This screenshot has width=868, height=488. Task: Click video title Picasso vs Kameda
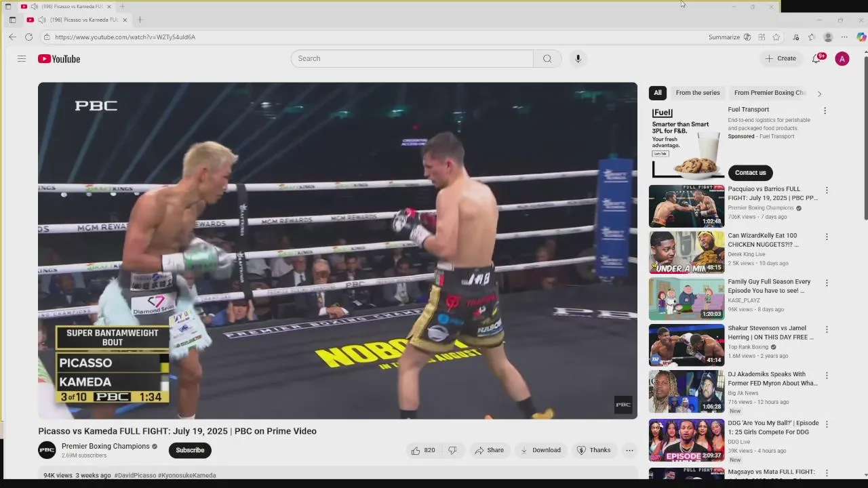(177, 431)
